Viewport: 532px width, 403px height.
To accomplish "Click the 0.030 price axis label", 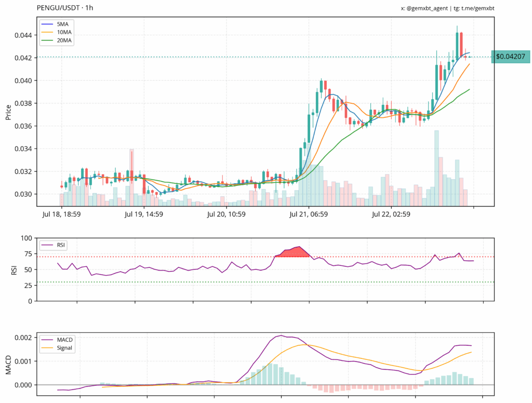I will pos(23,194).
